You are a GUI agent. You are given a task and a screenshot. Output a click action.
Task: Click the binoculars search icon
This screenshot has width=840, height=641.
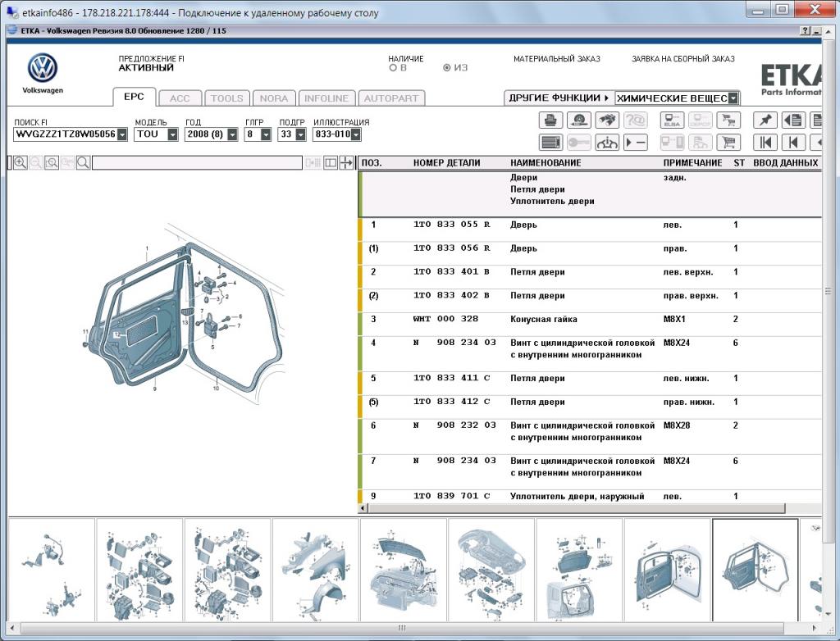[607, 120]
